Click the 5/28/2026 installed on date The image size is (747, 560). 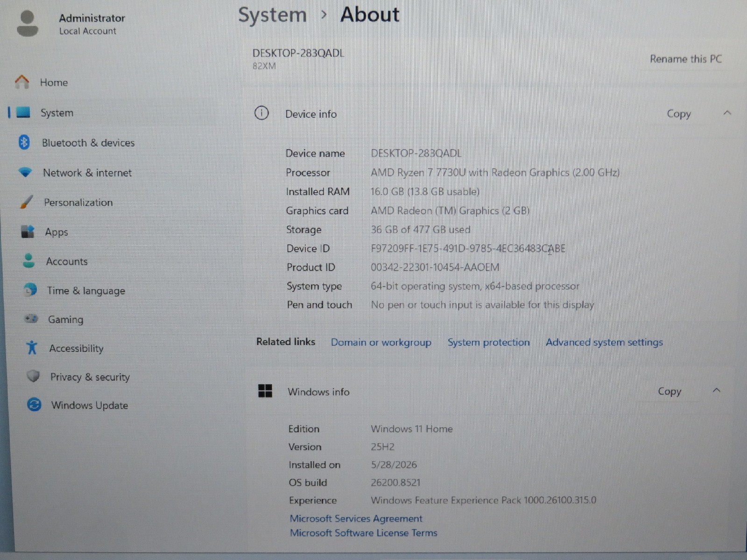click(394, 465)
